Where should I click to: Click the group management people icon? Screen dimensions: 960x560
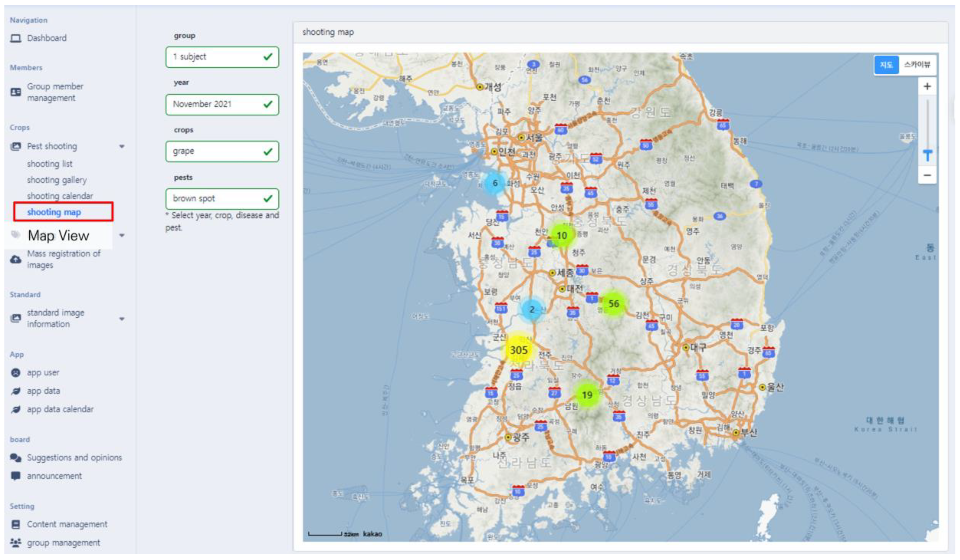click(16, 542)
